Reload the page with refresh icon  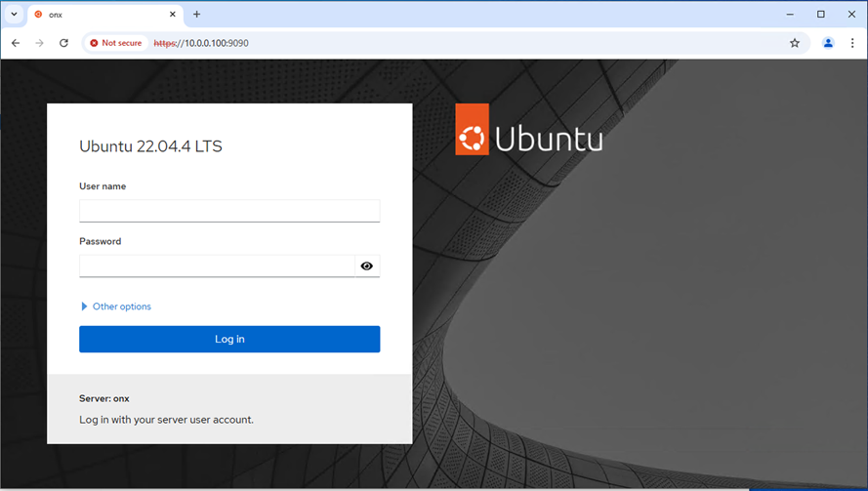[63, 43]
